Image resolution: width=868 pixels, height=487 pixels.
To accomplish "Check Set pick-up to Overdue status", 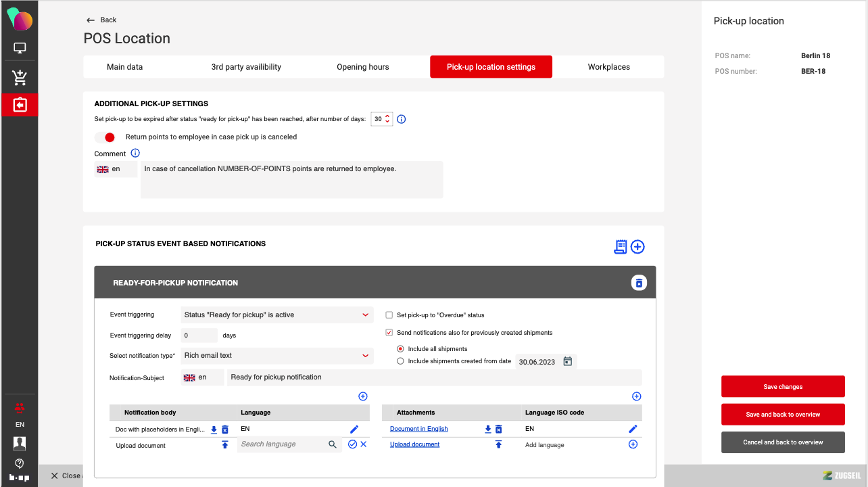I will tap(389, 315).
